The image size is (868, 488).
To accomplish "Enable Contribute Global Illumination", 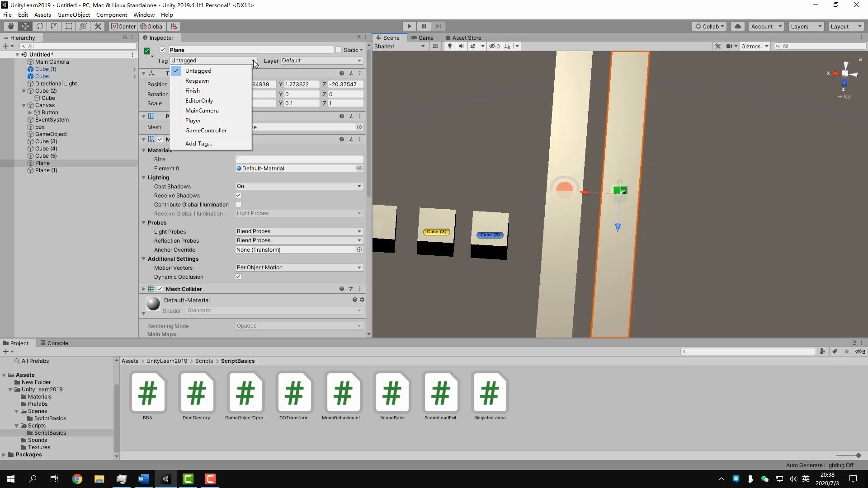I will tap(238, 204).
